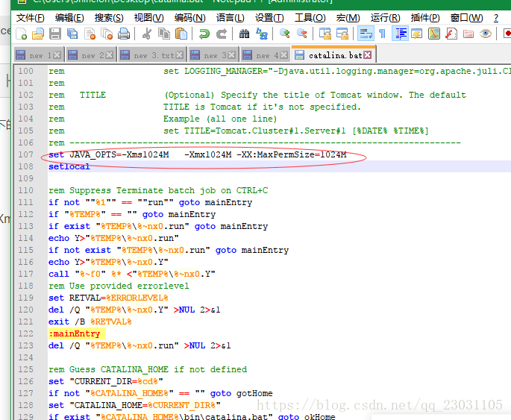Close the catalina.bat tab
Image resolution: width=511 pixels, height=420 pixels.
(368, 55)
